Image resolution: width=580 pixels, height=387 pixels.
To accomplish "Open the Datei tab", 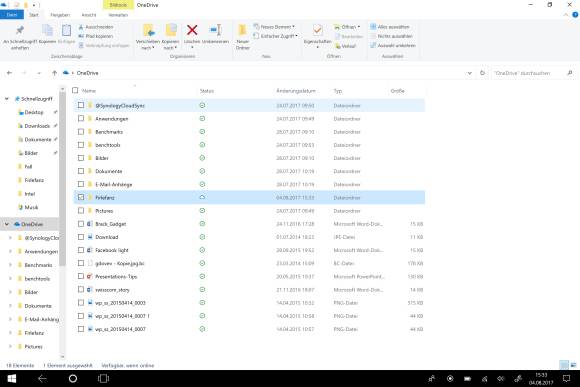I will click(12, 15).
